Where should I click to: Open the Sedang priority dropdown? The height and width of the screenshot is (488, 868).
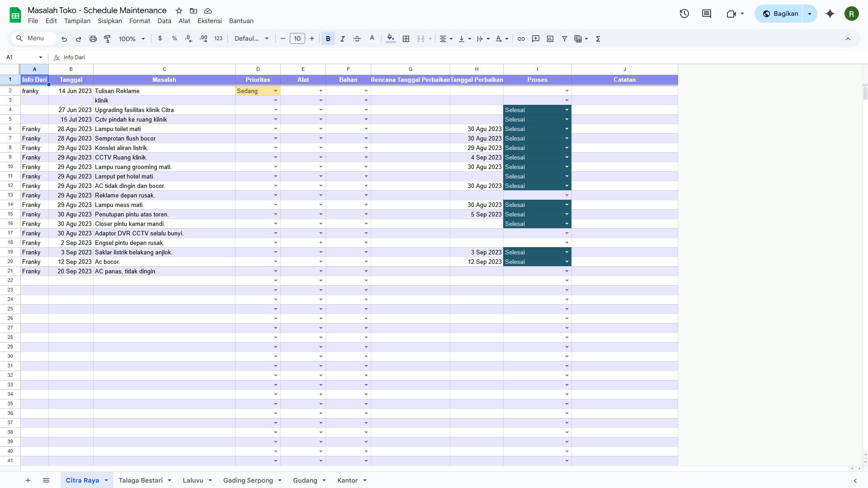click(x=275, y=91)
